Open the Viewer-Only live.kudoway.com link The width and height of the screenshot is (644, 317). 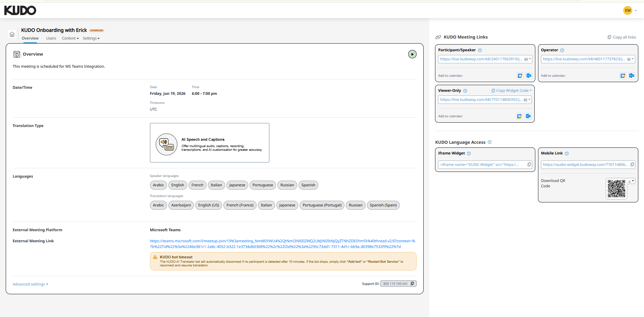tap(481, 100)
